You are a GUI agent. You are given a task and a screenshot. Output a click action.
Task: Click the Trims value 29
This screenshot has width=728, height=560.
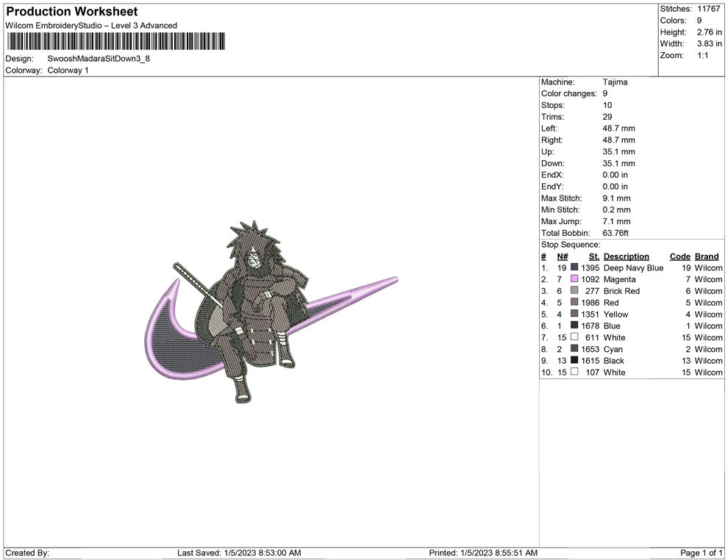(607, 117)
